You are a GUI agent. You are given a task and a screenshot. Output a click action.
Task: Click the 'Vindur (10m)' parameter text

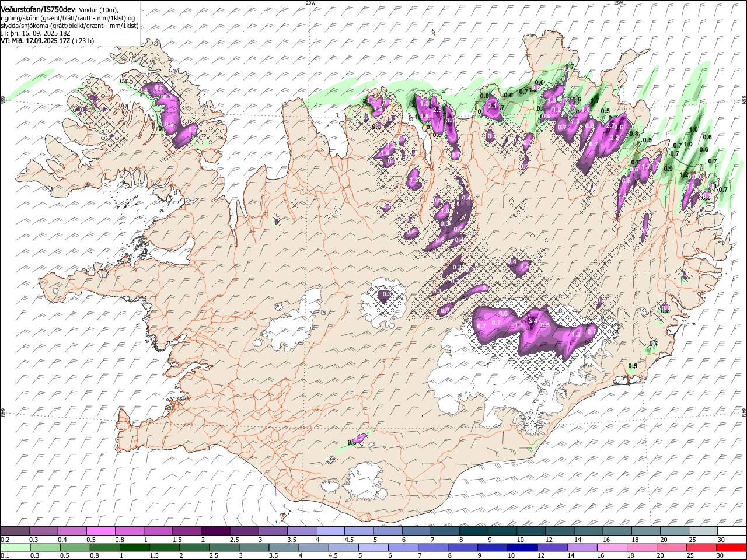(x=99, y=10)
